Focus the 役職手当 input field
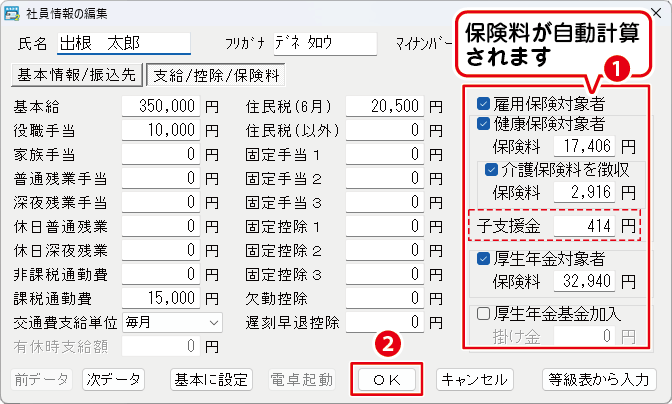Screen dimensions: 672x404 pyautogui.click(x=161, y=130)
